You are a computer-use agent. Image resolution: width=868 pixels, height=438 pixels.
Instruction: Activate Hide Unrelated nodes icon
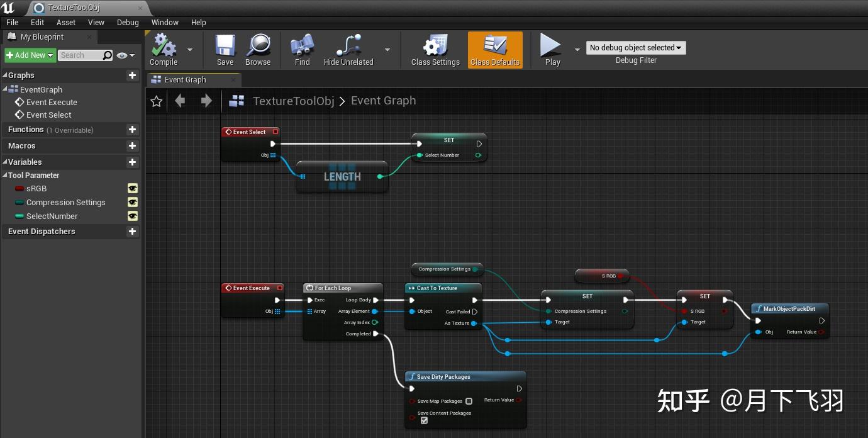click(x=348, y=45)
